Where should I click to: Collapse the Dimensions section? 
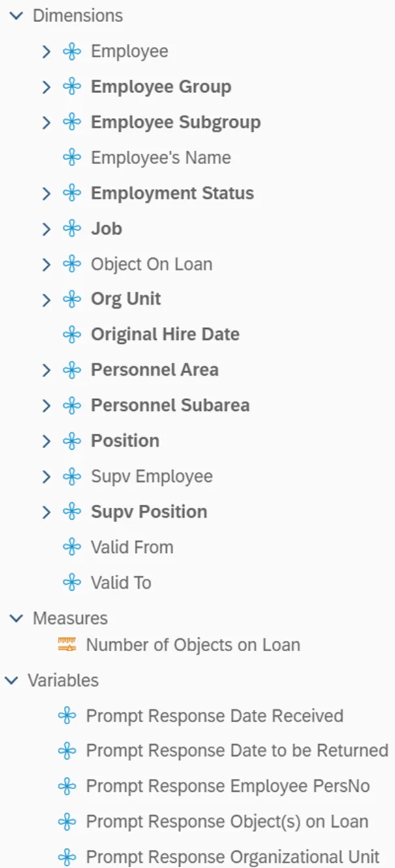tap(16, 16)
